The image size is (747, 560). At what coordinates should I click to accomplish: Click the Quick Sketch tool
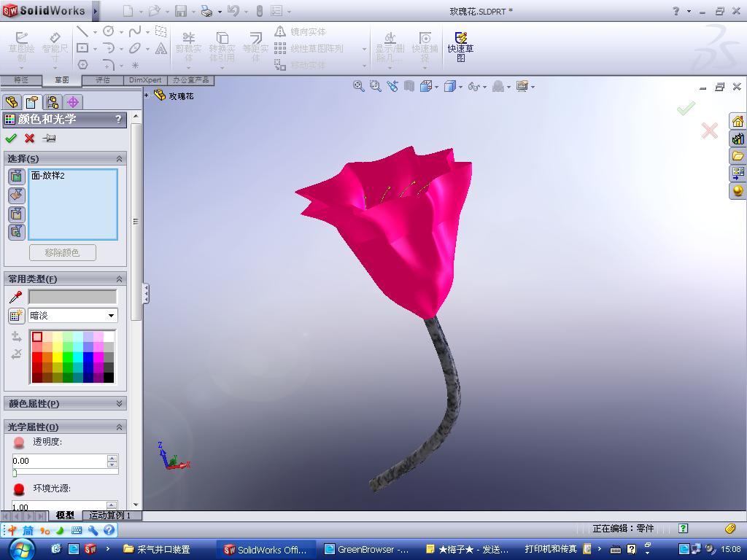pos(460,47)
